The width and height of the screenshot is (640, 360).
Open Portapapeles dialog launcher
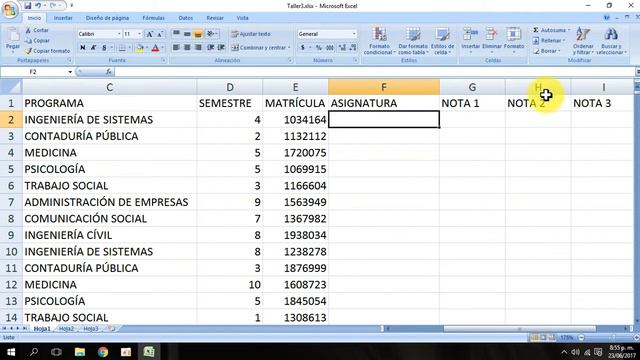coord(69,60)
